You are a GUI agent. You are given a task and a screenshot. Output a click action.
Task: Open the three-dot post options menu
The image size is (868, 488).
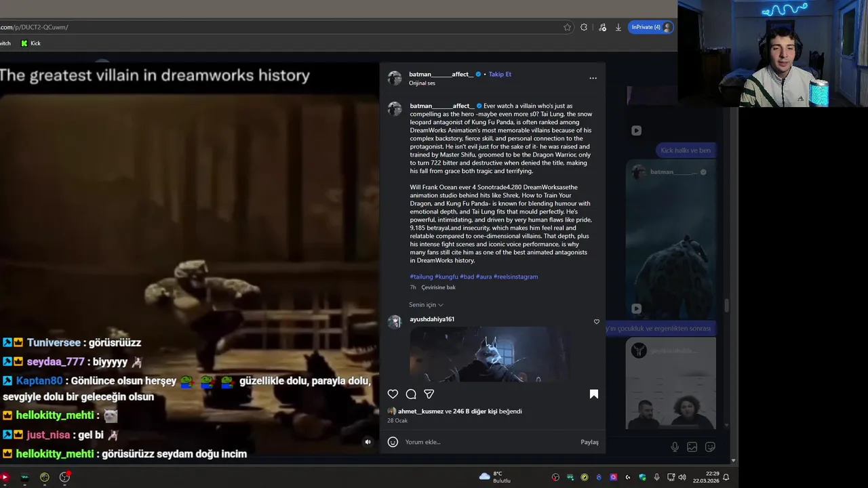pos(593,78)
